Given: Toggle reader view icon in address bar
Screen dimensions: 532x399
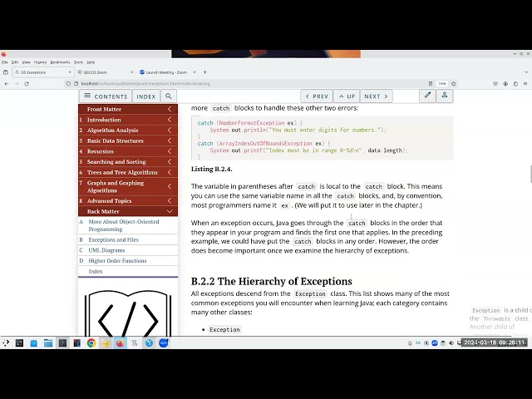Looking at the screenshot, I should (431, 83).
